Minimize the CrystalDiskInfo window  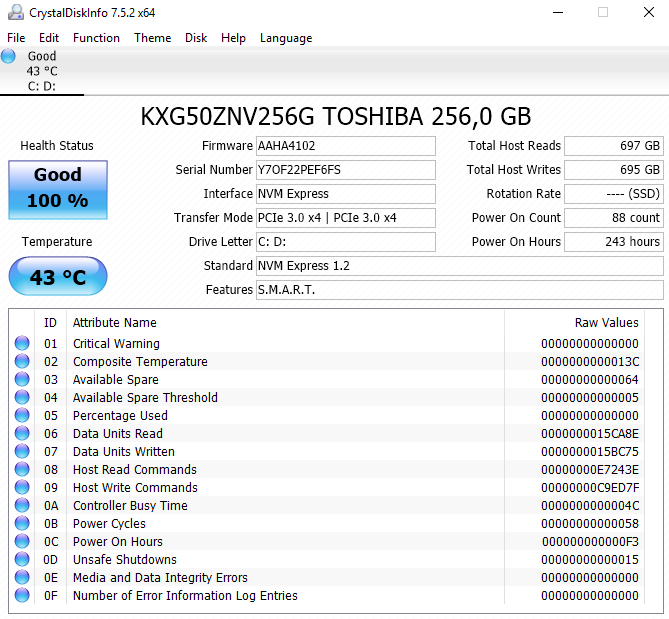click(x=558, y=12)
